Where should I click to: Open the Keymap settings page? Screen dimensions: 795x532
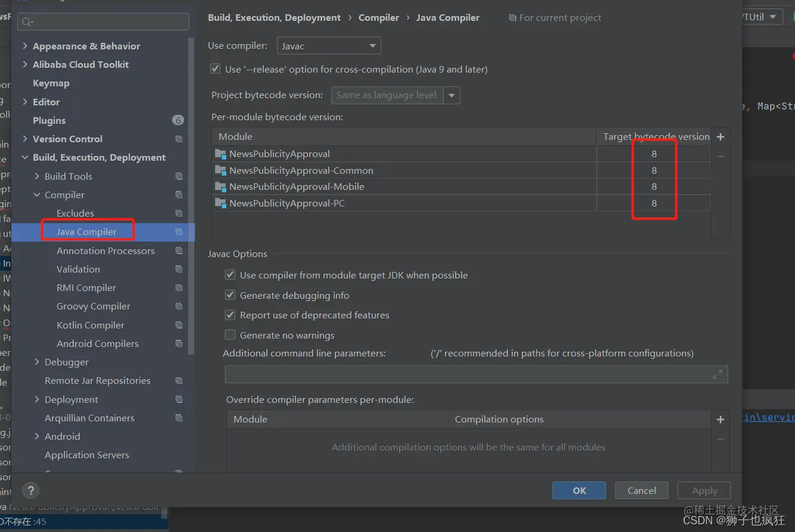51,83
